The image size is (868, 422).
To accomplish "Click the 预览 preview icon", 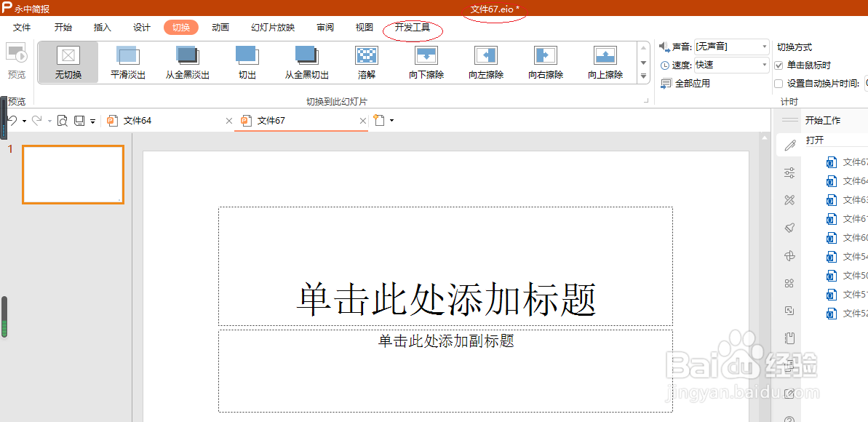I will (x=17, y=53).
